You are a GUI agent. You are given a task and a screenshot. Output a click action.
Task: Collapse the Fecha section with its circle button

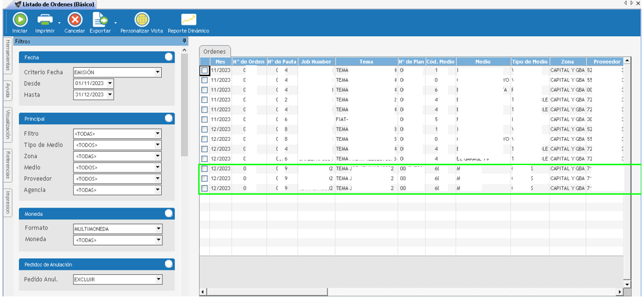coord(169,57)
